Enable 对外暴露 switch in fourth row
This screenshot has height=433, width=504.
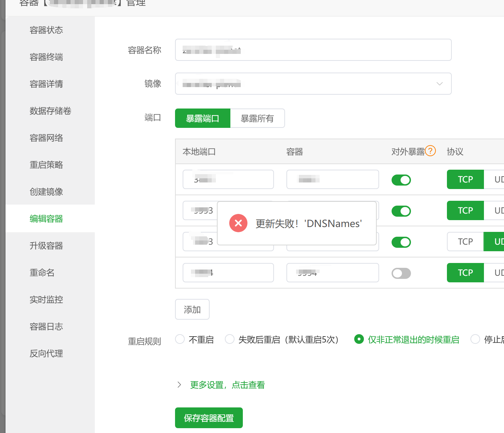[401, 273]
